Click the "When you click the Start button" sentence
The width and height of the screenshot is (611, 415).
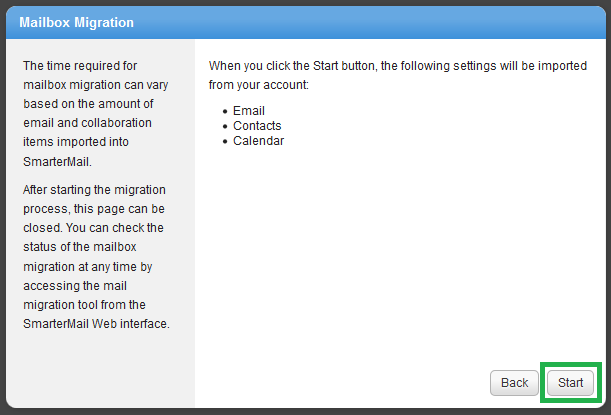pos(397,66)
